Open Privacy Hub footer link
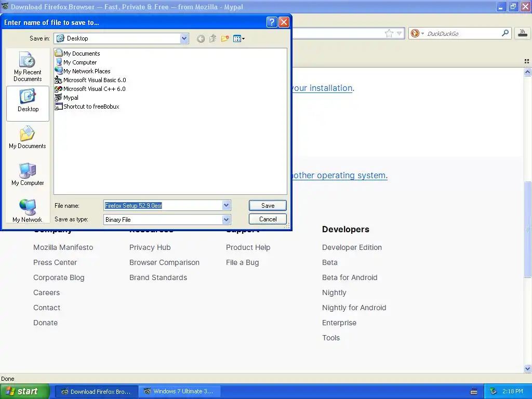 150,247
